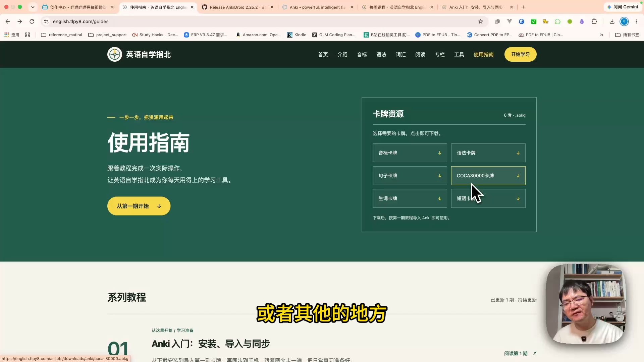Image resolution: width=644 pixels, height=362 pixels.
Task: Click the profile avatar icon
Action: click(x=624, y=21)
